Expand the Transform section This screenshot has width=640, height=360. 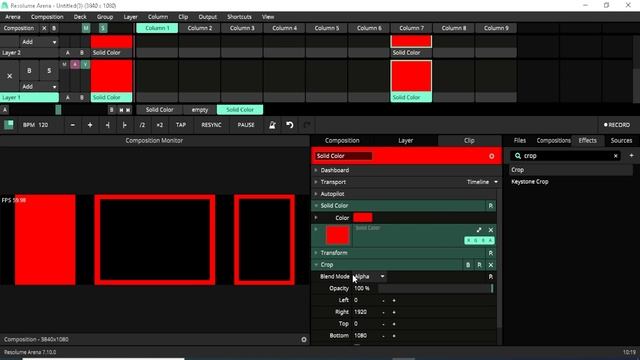316,253
